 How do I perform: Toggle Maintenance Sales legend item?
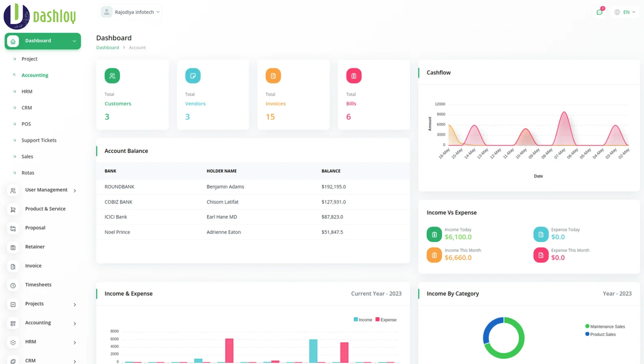tap(605, 327)
